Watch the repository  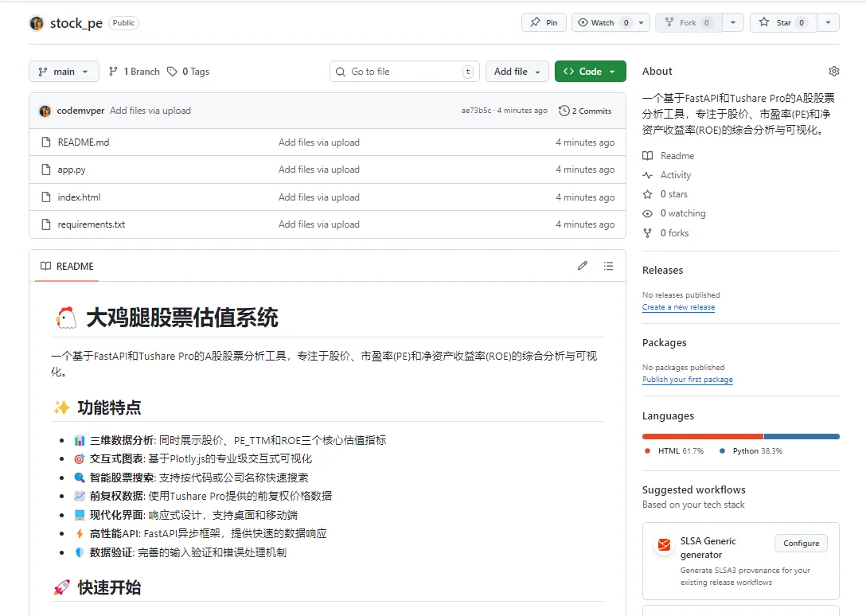point(604,22)
